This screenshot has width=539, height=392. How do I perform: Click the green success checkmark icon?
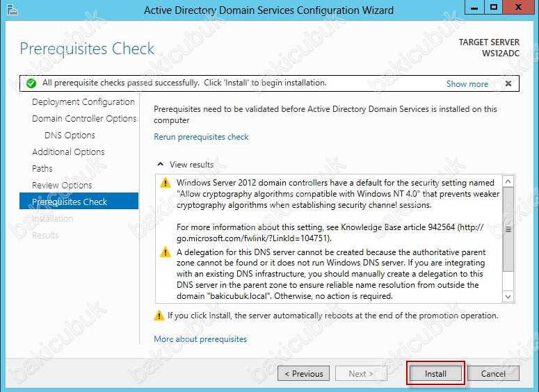(31, 83)
